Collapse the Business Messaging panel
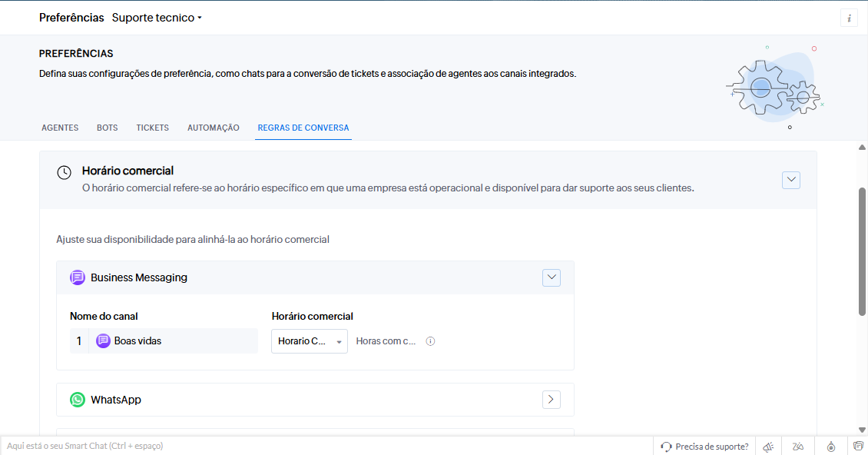This screenshot has width=868, height=455. (x=552, y=277)
